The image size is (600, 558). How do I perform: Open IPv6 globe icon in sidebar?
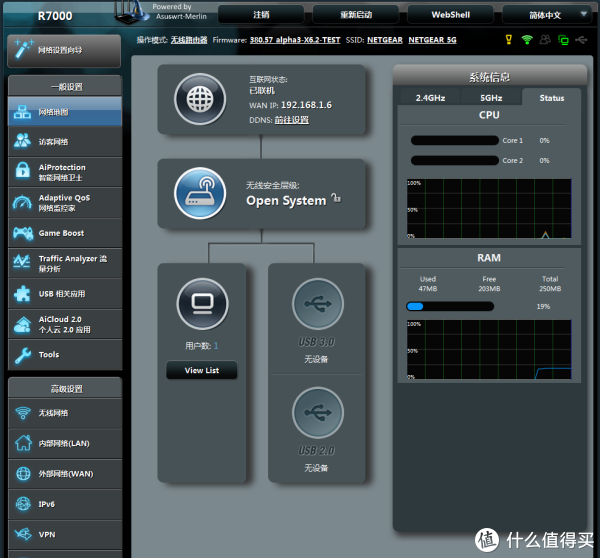coord(23,504)
